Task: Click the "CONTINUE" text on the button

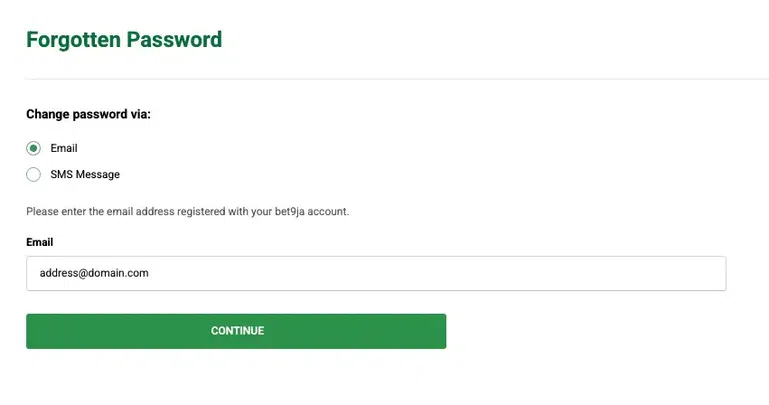Action: [237, 331]
